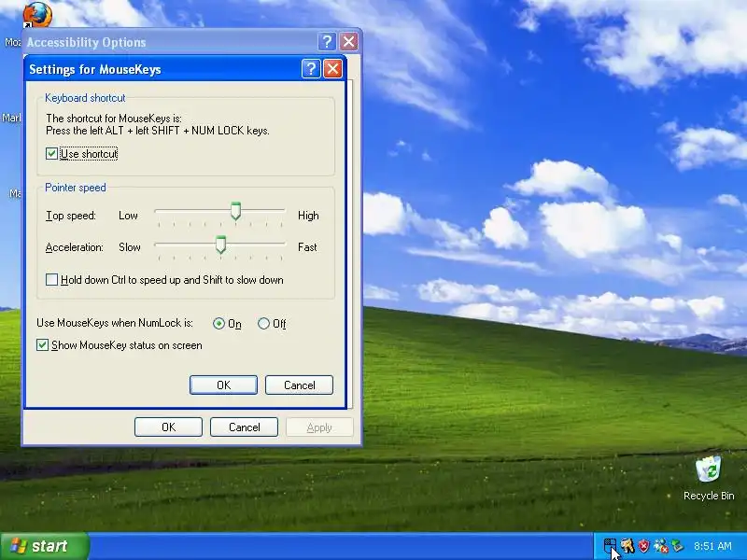The height and width of the screenshot is (560, 747).
Task: Click the gold keys icon in system tray
Action: (x=627, y=546)
